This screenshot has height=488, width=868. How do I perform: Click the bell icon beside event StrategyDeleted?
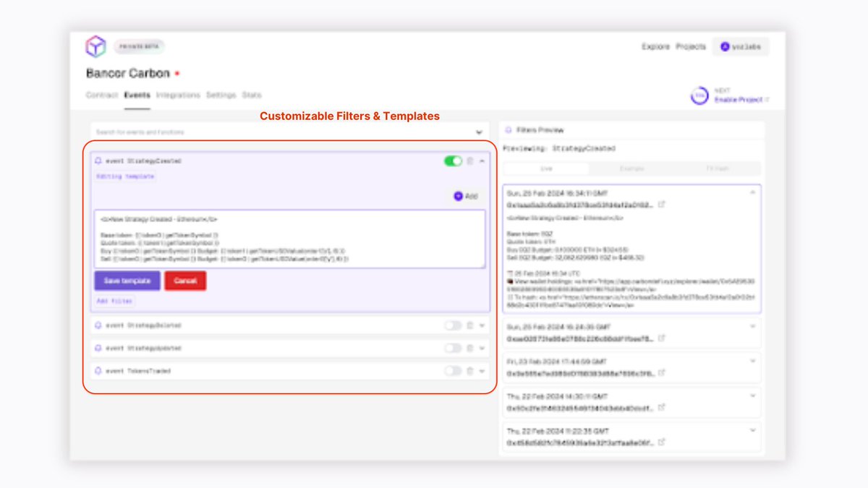coord(98,325)
